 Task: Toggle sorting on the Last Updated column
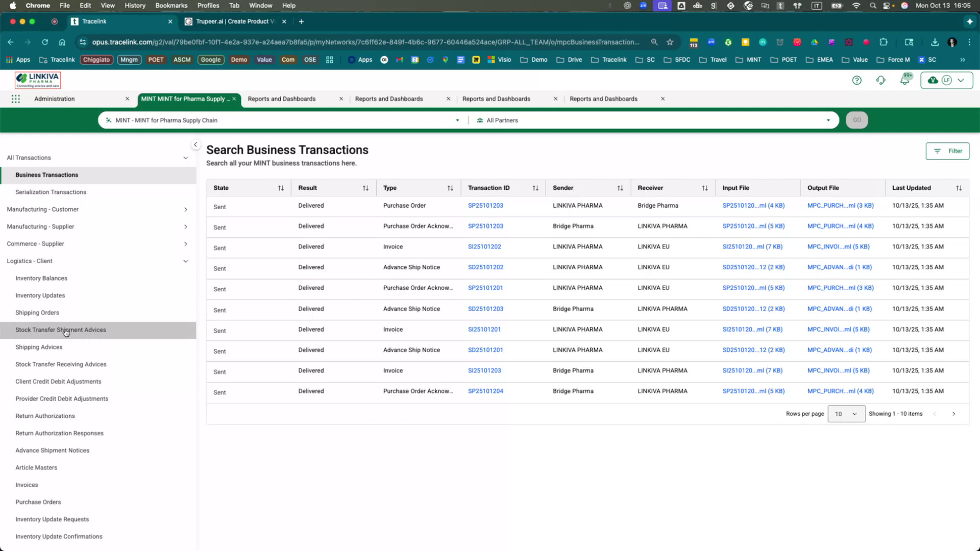click(x=959, y=188)
